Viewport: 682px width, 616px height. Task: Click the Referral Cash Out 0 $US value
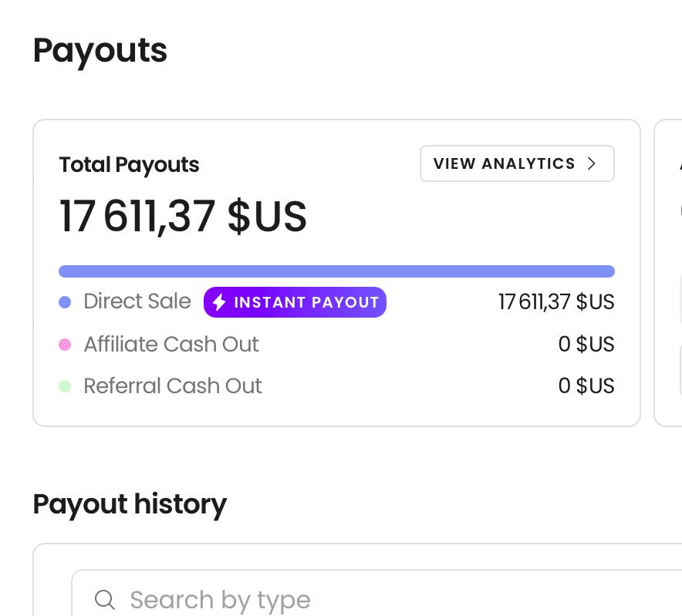[586, 386]
